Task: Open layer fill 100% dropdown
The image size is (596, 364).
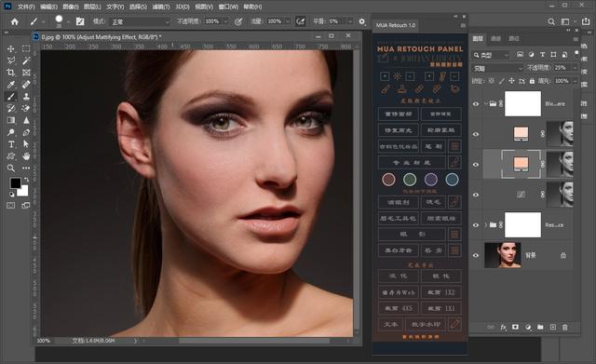Action: [575, 81]
